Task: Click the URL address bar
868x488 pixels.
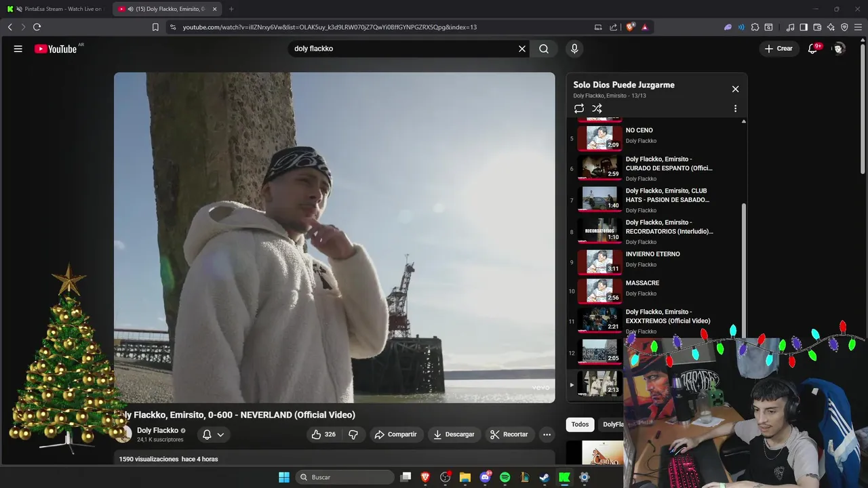Action: coord(380,27)
